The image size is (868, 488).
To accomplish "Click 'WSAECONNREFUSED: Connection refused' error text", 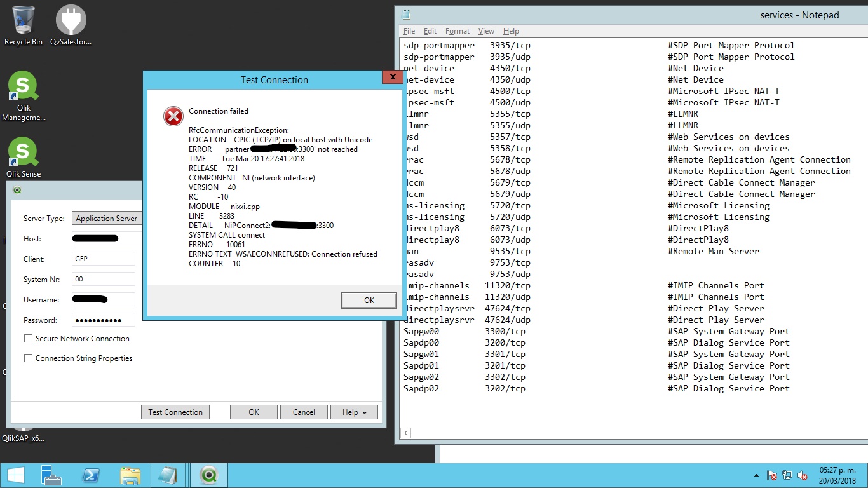I will 306,254.
